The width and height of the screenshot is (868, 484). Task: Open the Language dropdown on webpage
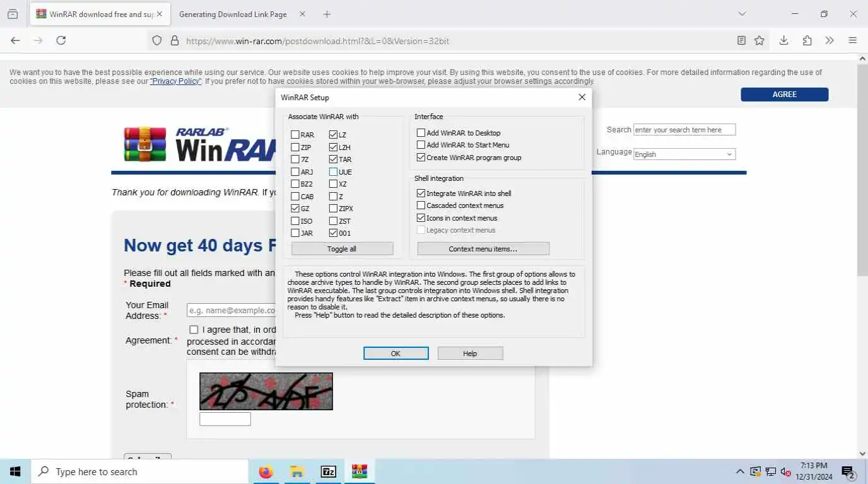coord(684,154)
